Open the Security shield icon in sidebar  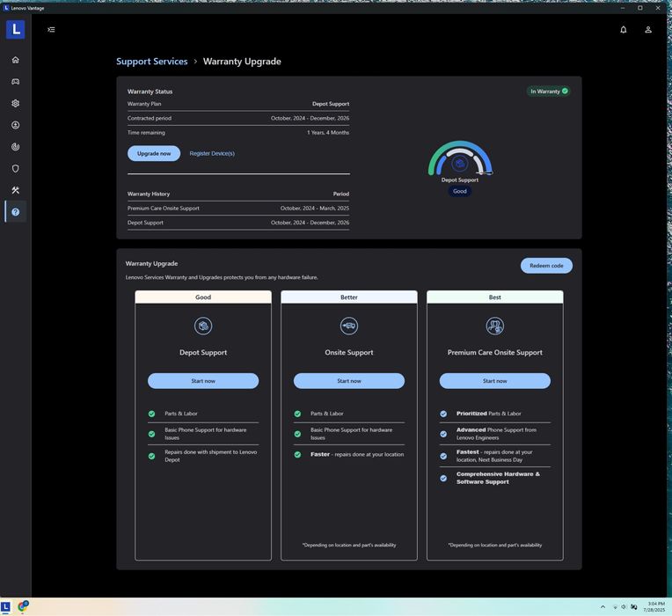click(16, 168)
